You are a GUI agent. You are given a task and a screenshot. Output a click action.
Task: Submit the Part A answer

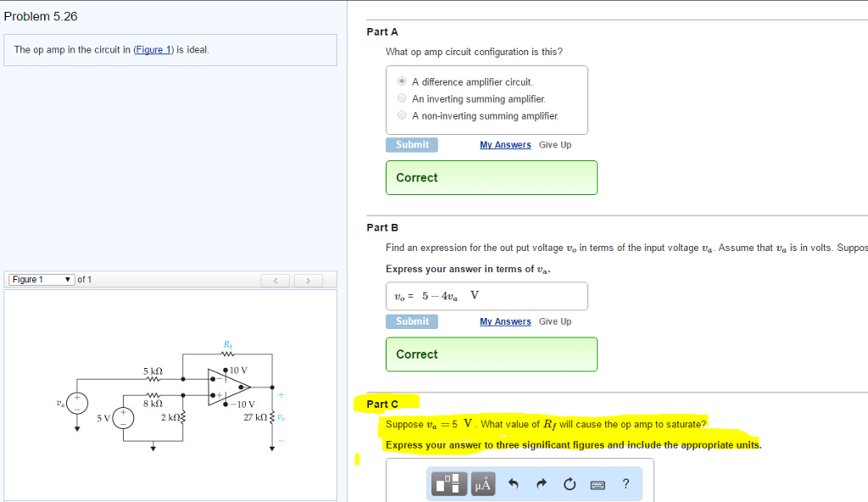(412, 145)
